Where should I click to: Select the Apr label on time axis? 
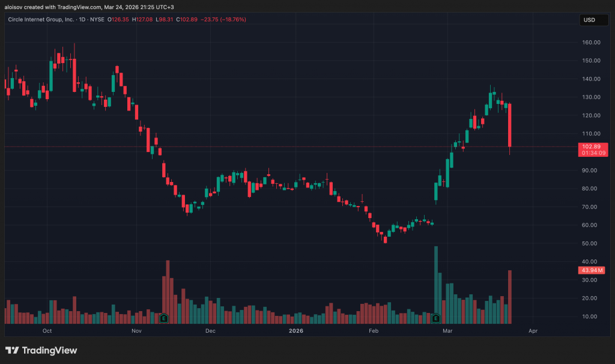[532, 330]
